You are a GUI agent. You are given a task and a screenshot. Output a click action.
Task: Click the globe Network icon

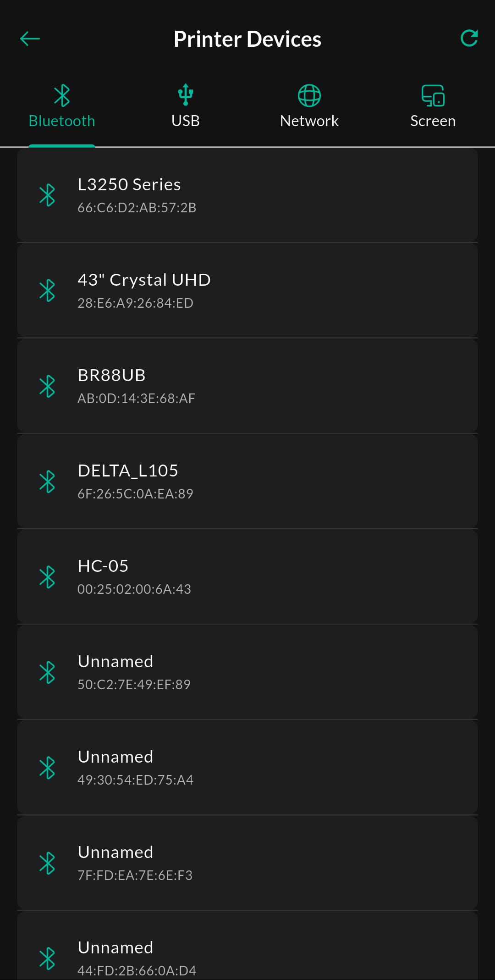click(309, 95)
